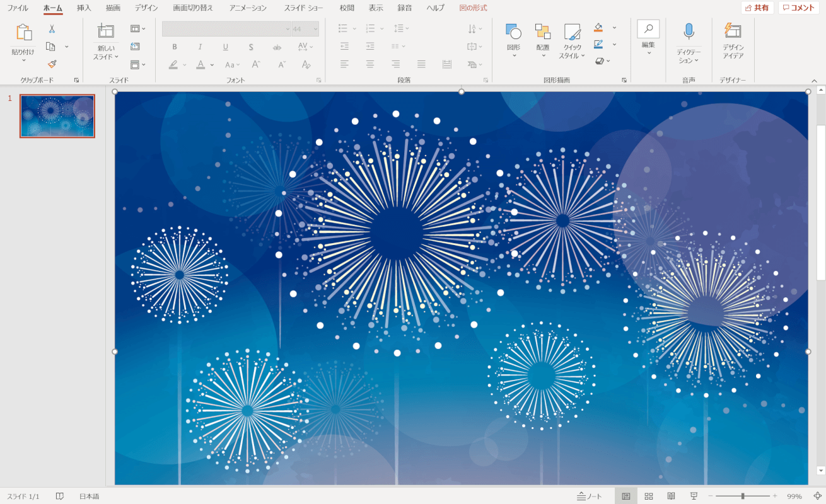Open the File tab
This screenshot has width=826, height=504.
(x=18, y=8)
